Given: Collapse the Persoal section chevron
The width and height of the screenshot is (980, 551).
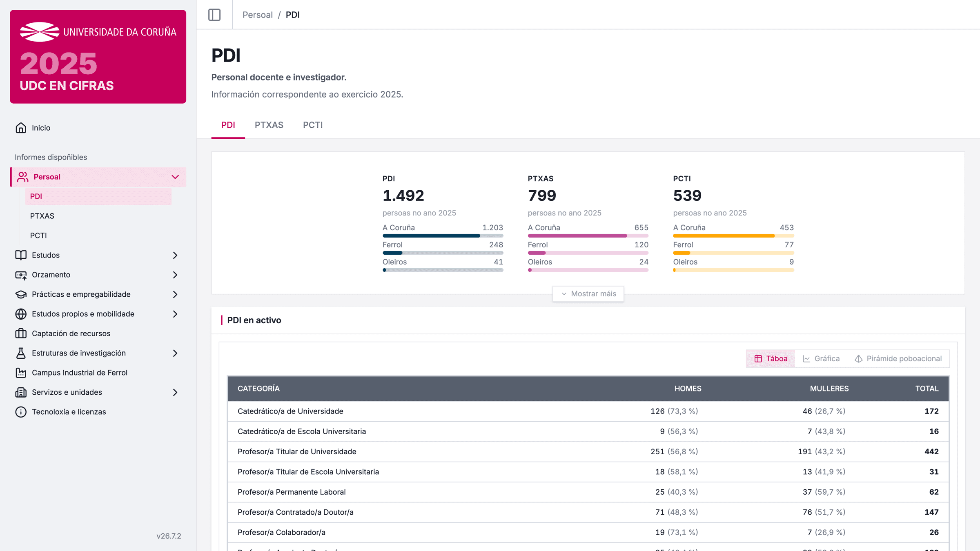Looking at the screenshot, I should click(175, 177).
